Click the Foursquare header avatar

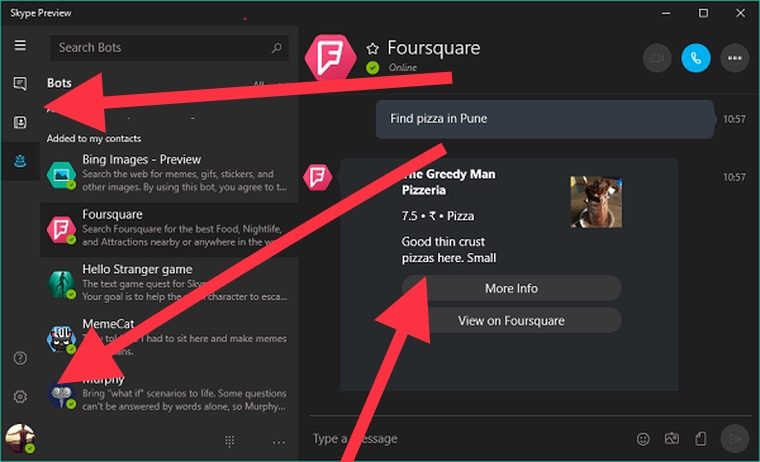(x=330, y=57)
